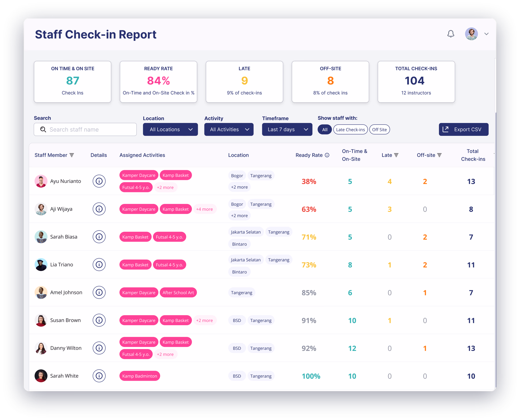
Task: Click the search magnifier icon
Action: pos(43,129)
